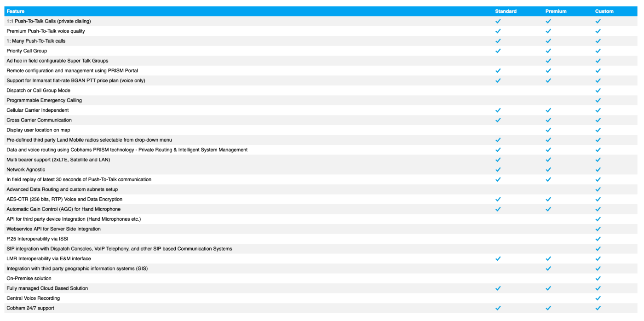Select '1:1 Push-To-Talk Calls (private dialing)' text
Screen dimensions: 644x321
pos(49,21)
